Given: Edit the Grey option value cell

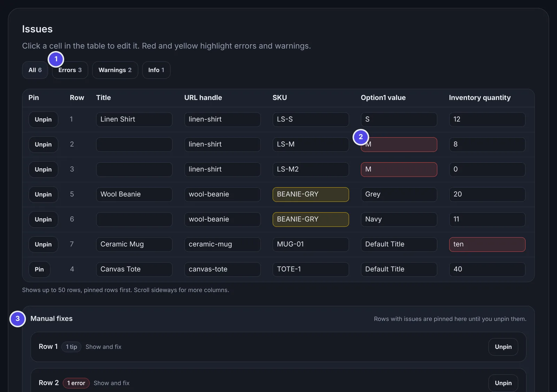Looking at the screenshot, I should (399, 194).
